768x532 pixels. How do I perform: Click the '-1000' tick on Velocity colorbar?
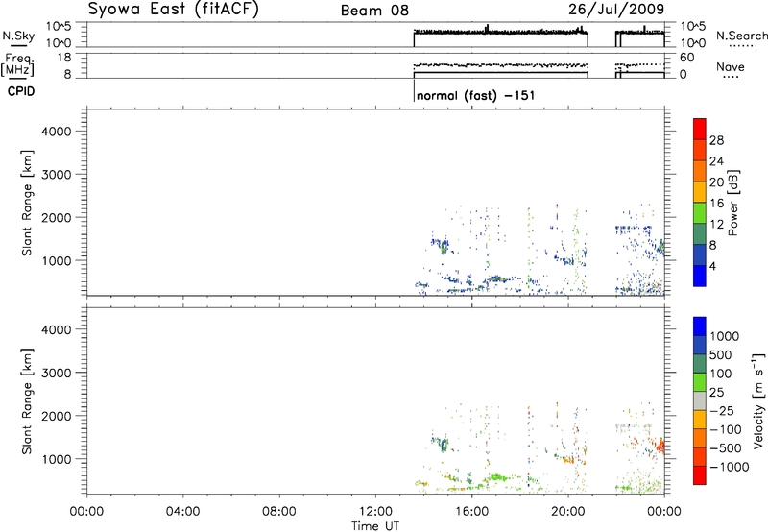click(730, 467)
